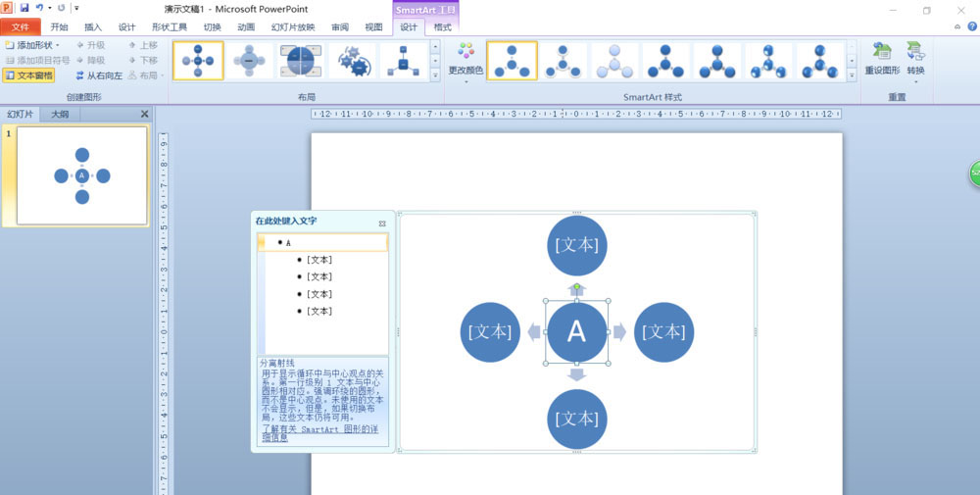Click 添加形状 to add a shape
The width and height of the screenshot is (980, 495).
point(32,45)
